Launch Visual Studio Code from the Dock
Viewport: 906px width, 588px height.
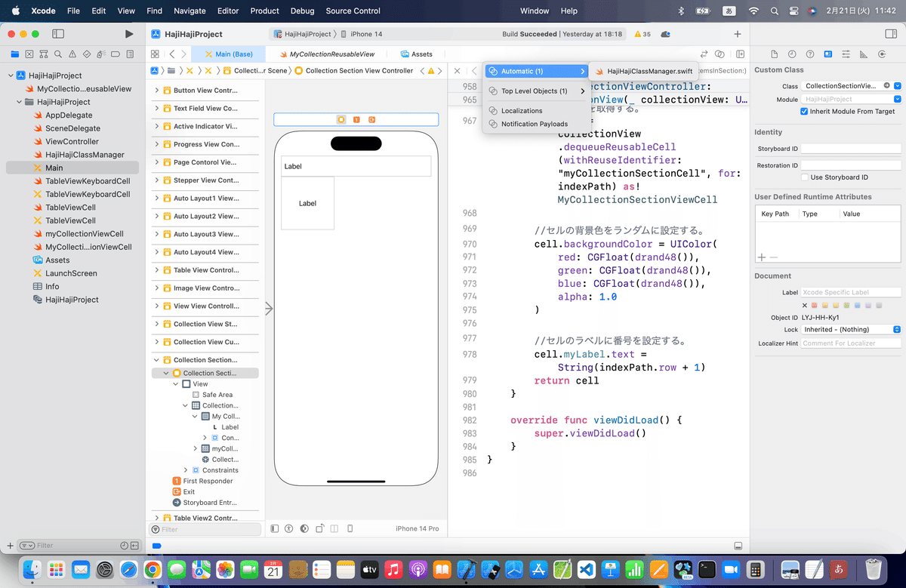[587, 569]
